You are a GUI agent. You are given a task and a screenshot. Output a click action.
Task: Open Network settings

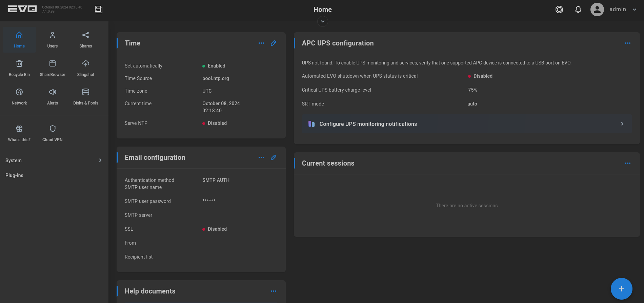click(19, 97)
